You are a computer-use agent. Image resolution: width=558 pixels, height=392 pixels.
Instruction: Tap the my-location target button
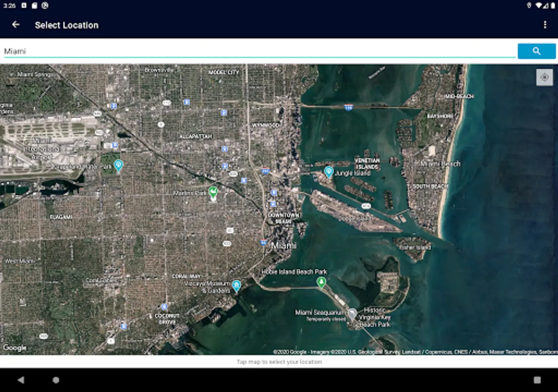(x=544, y=78)
